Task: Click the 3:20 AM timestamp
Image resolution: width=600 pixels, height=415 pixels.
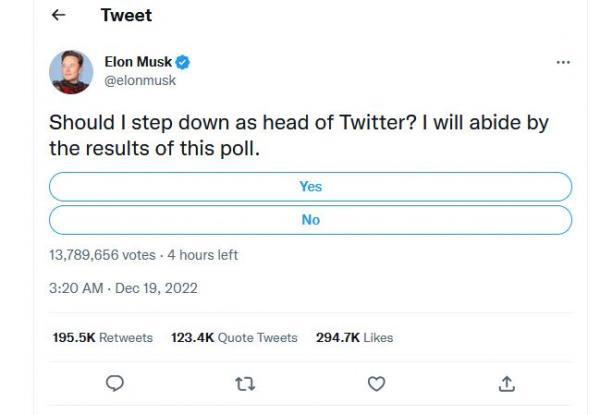Action: pos(76,288)
